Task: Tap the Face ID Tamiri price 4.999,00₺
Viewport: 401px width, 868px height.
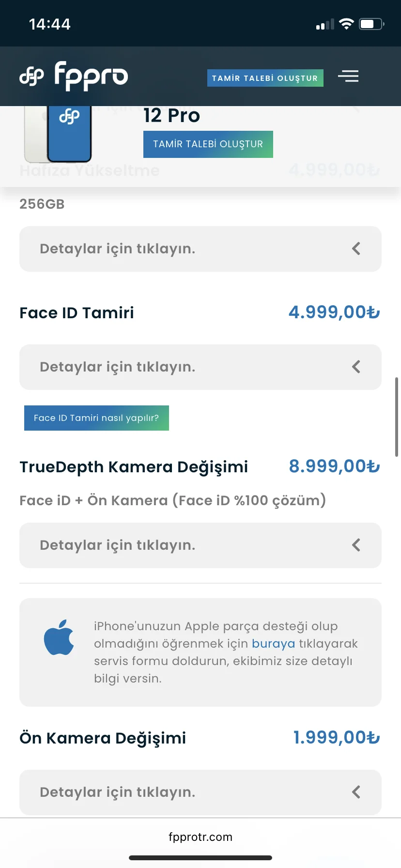Action: click(x=334, y=312)
